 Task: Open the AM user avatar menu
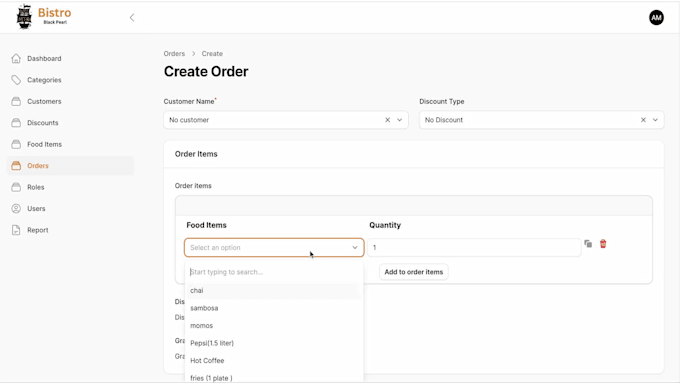coord(656,17)
